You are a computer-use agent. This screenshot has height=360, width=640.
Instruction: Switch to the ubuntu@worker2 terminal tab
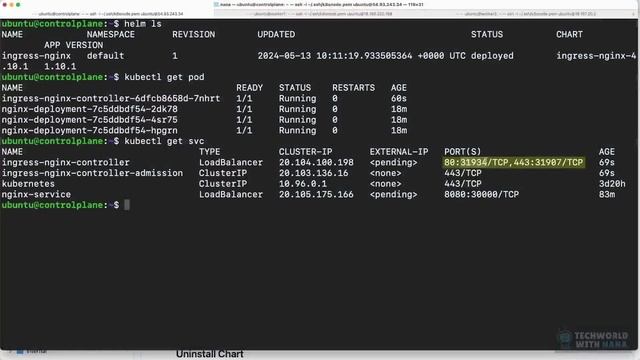click(531, 14)
